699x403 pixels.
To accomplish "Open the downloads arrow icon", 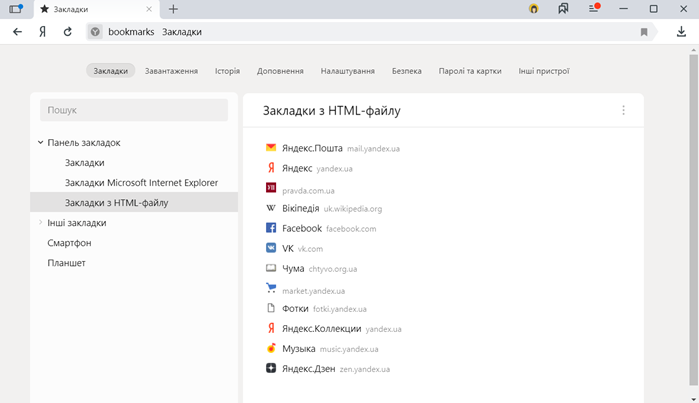I will tap(681, 32).
